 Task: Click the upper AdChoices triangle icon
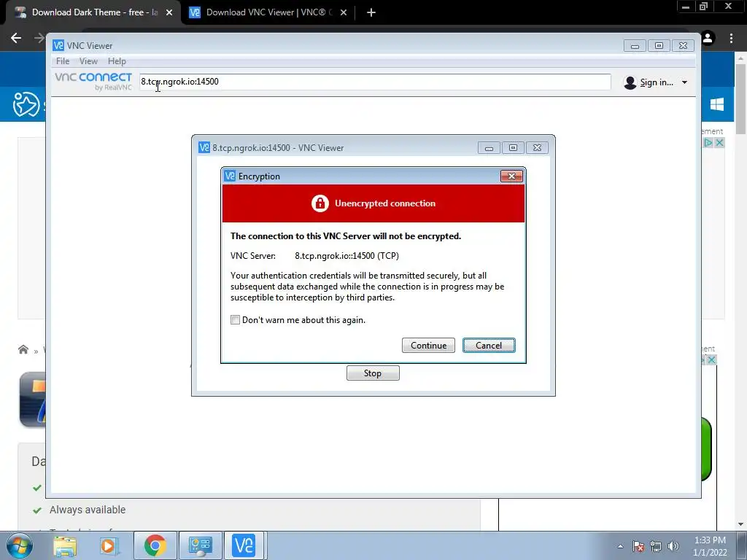pos(708,142)
